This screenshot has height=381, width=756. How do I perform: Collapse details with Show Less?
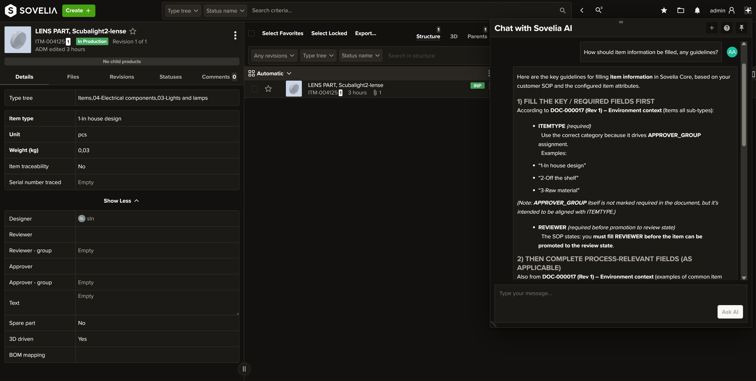point(122,201)
